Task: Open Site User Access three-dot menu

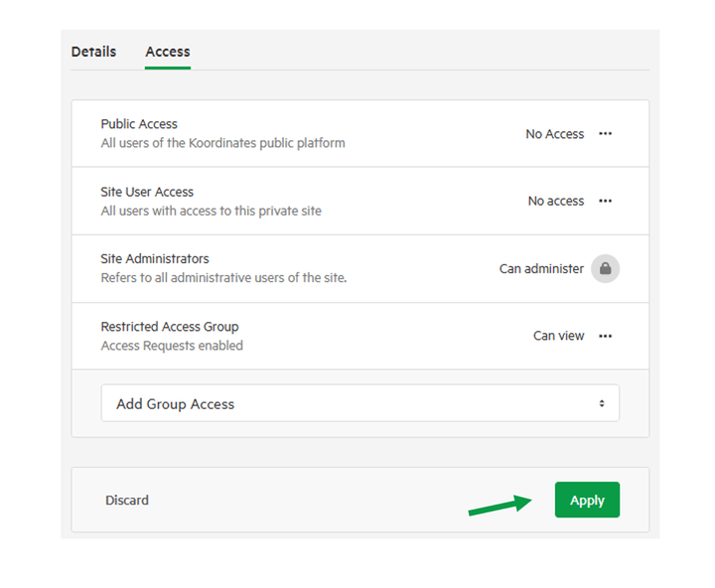Action: pos(605,201)
